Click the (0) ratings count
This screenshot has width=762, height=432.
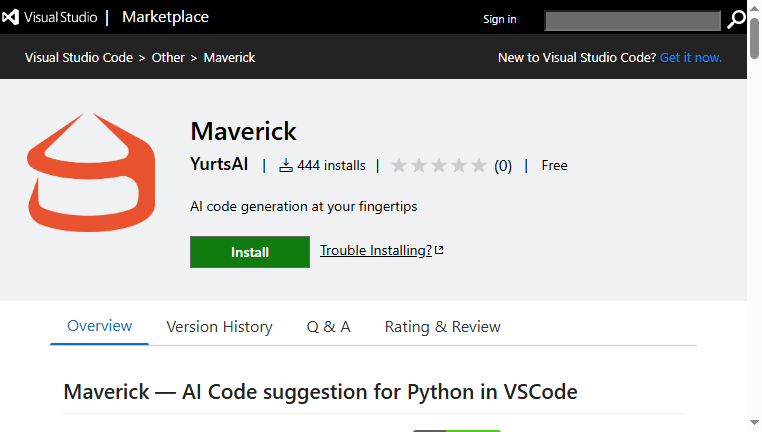[x=503, y=166]
